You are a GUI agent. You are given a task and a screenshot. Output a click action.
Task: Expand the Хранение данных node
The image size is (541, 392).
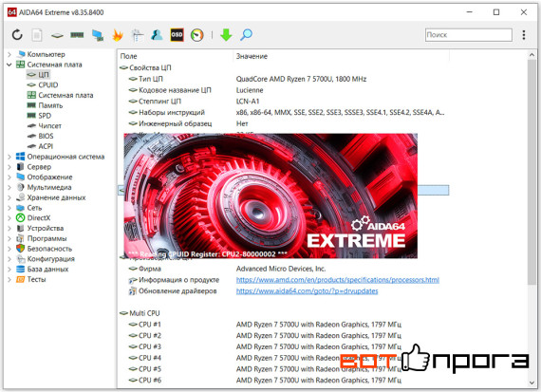coord(9,197)
